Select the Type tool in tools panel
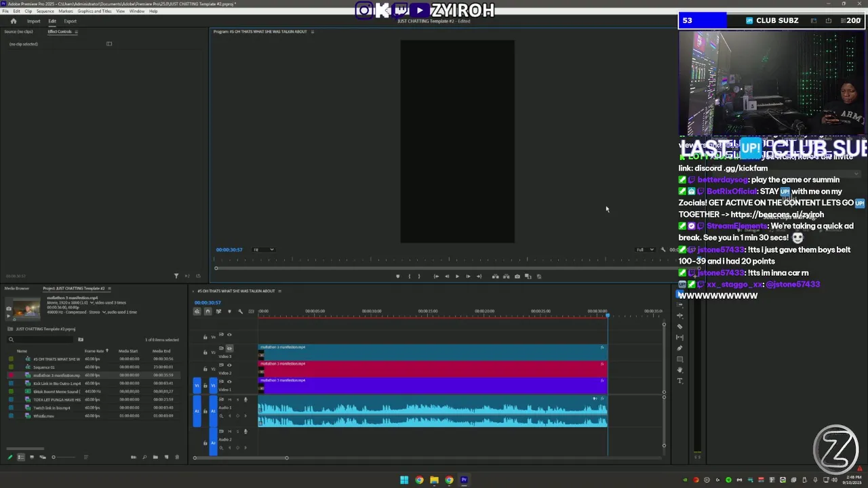This screenshot has height=488, width=868. 680,380
